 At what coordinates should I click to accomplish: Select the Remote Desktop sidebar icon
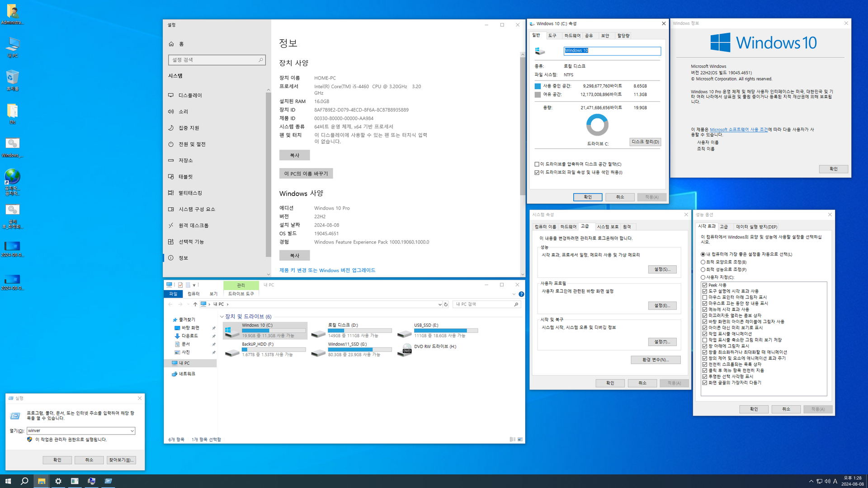pos(171,225)
